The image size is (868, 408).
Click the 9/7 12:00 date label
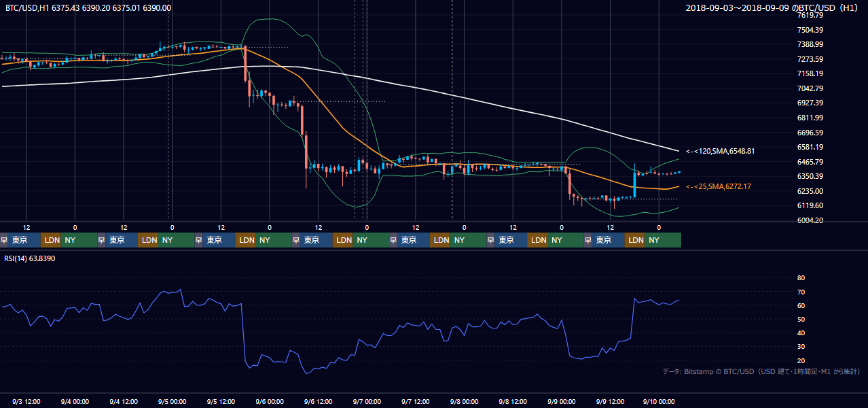(x=416, y=401)
